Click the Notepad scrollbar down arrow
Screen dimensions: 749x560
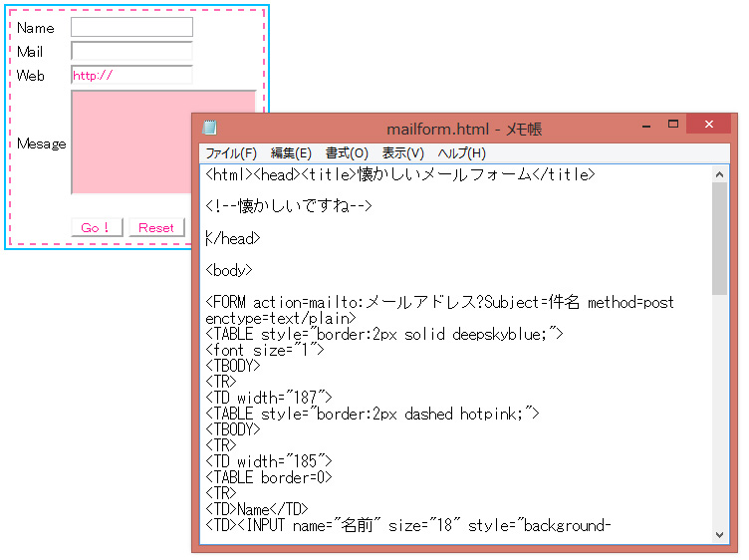point(719,535)
